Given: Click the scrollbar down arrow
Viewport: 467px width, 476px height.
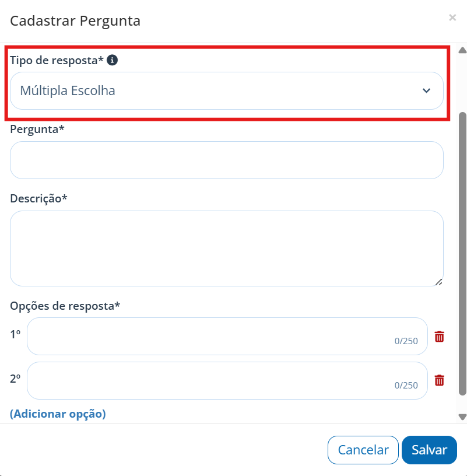Looking at the screenshot, I should point(462,417).
